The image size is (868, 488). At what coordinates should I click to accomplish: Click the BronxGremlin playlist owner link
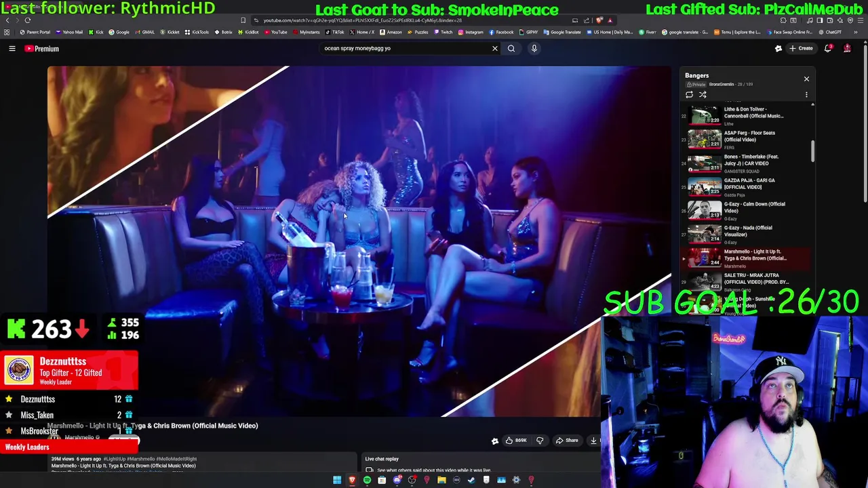click(722, 85)
